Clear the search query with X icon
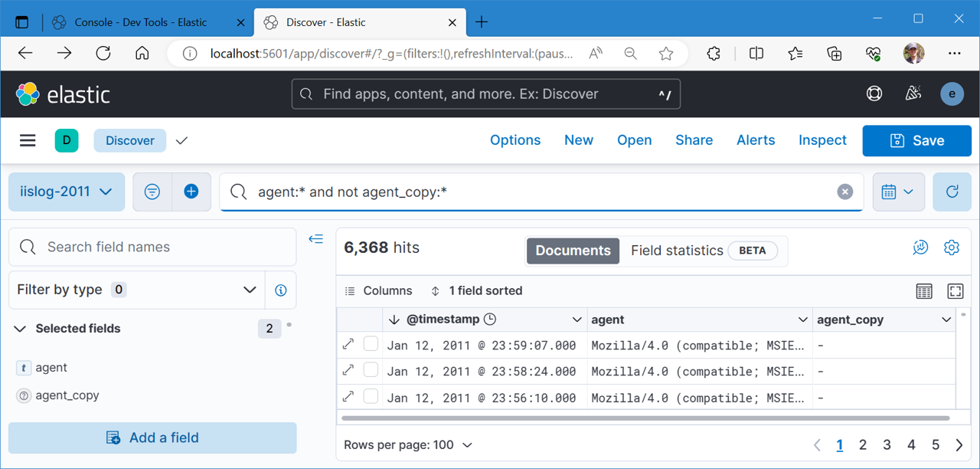Viewport: 980px width, 469px height. [844, 192]
